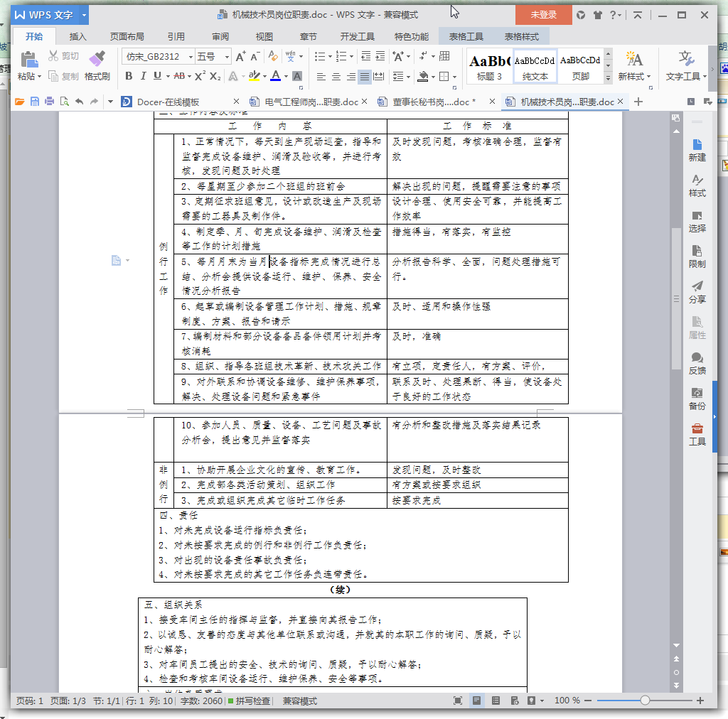Select the 标题 3 heading style
728x719 pixels.
click(489, 66)
